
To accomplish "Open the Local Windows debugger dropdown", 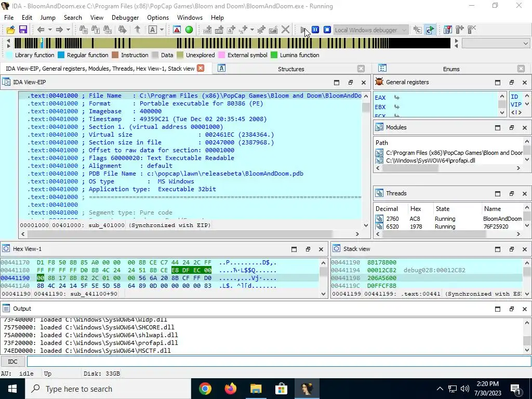I will tap(371, 30).
